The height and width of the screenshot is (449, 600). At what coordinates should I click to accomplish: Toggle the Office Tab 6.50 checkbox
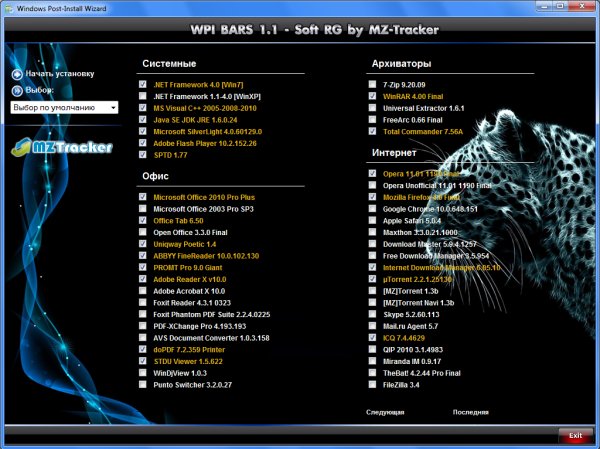pos(143,220)
